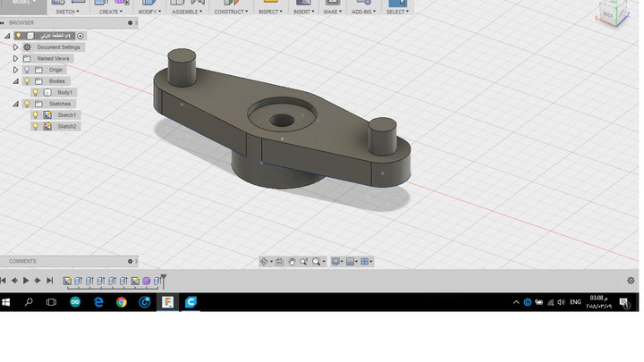This screenshot has height=362, width=644.
Task: Hide the Sketches folder via lightbulb
Action: (x=27, y=104)
